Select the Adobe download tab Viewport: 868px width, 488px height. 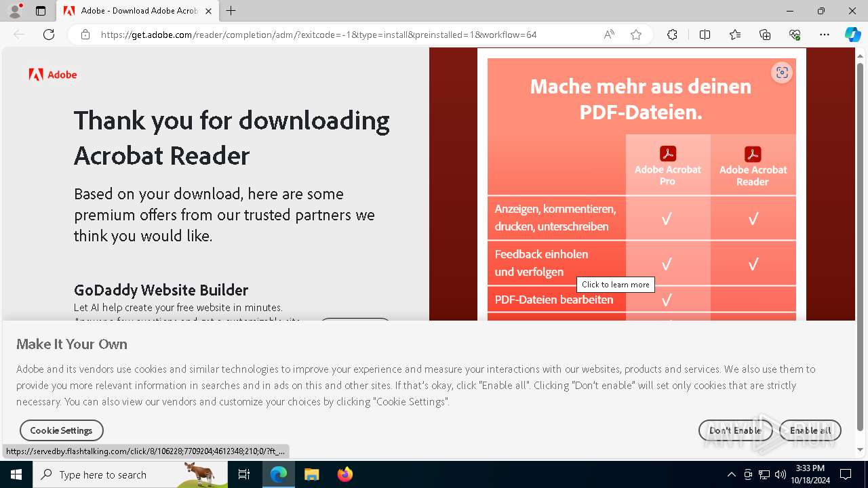tap(138, 11)
